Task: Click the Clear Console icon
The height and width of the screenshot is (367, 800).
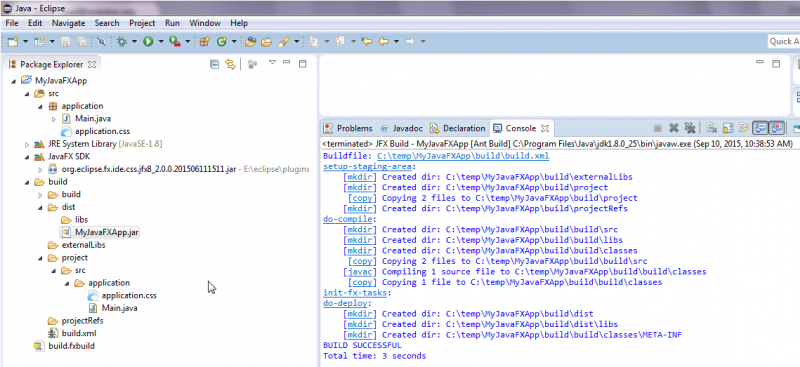Action: point(712,128)
